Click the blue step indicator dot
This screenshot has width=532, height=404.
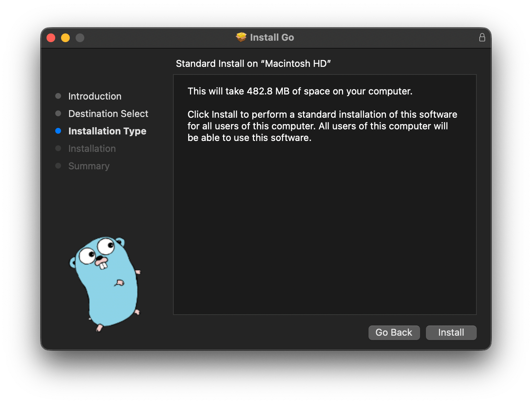point(59,131)
